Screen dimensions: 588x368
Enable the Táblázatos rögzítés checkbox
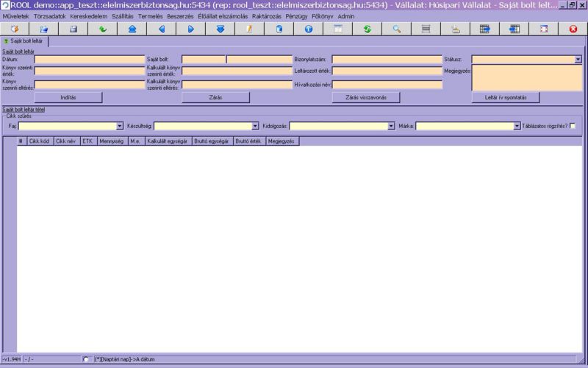pos(573,126)
